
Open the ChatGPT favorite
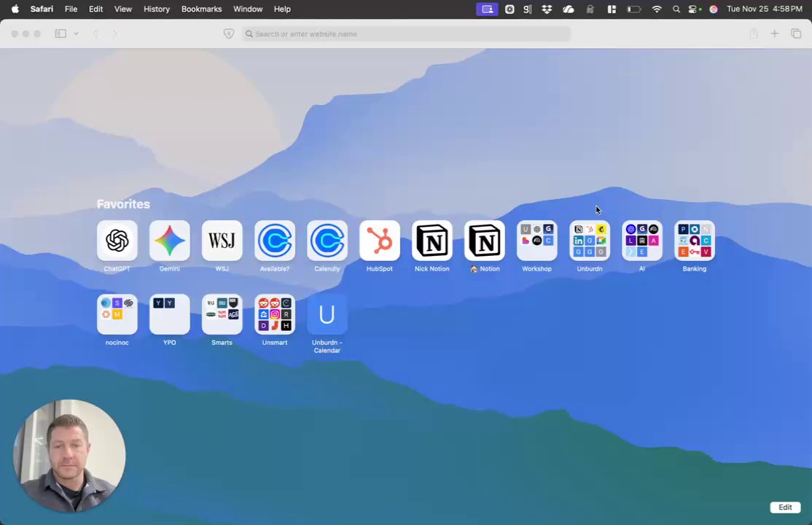click(x=117, y=241)
